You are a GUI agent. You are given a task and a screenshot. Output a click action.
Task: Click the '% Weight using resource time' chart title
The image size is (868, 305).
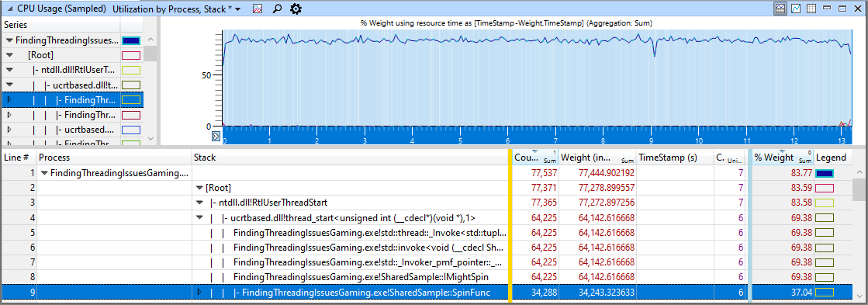click(507, 23)
